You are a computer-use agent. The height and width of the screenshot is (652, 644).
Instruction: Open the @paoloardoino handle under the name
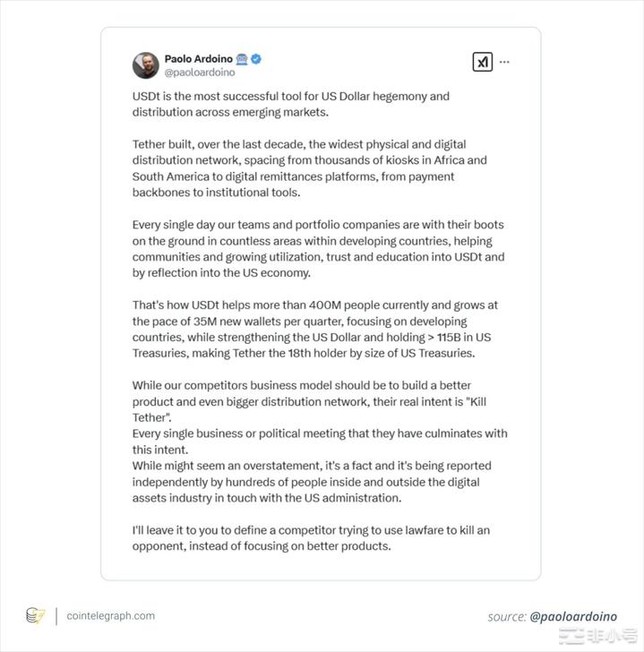(200, 73)
